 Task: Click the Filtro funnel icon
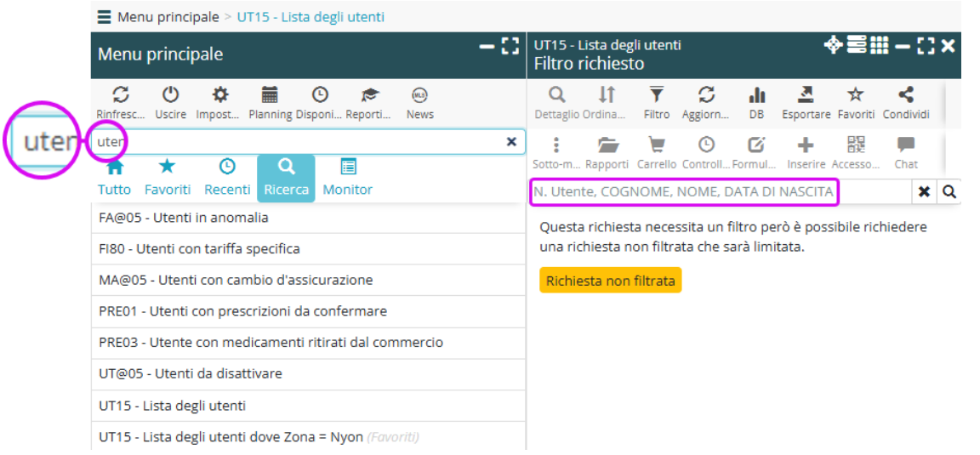[x=657, y=95]
